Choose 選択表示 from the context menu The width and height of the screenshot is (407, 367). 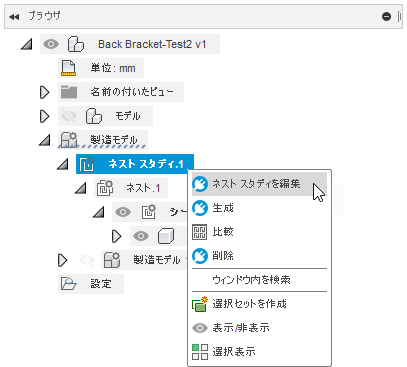coord(259,352)
